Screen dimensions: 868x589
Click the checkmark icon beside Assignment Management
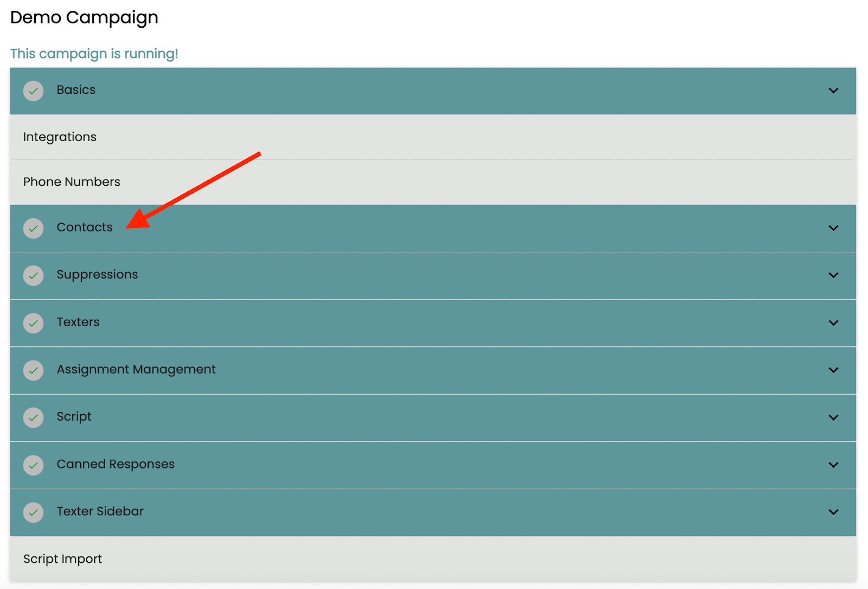pos(33,370)
